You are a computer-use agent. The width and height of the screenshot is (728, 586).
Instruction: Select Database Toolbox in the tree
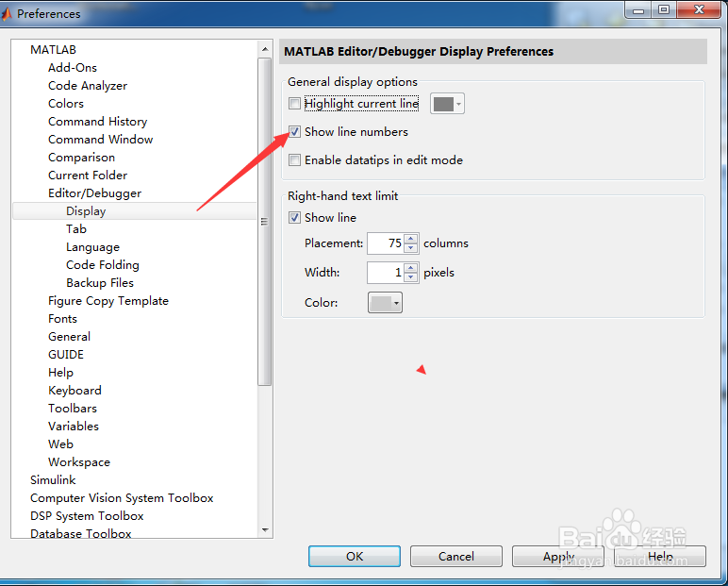point(81,533)
